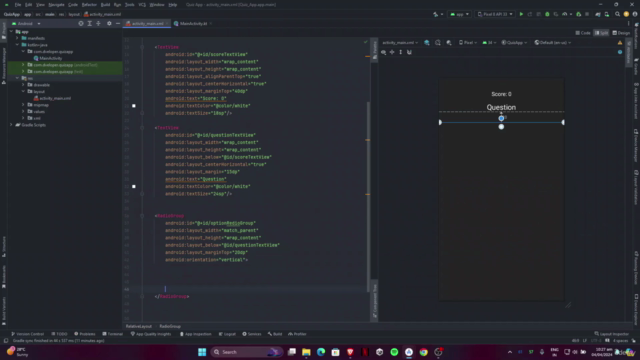Expand all icon in Project panel header
The image size is (640, 360).
90,24
